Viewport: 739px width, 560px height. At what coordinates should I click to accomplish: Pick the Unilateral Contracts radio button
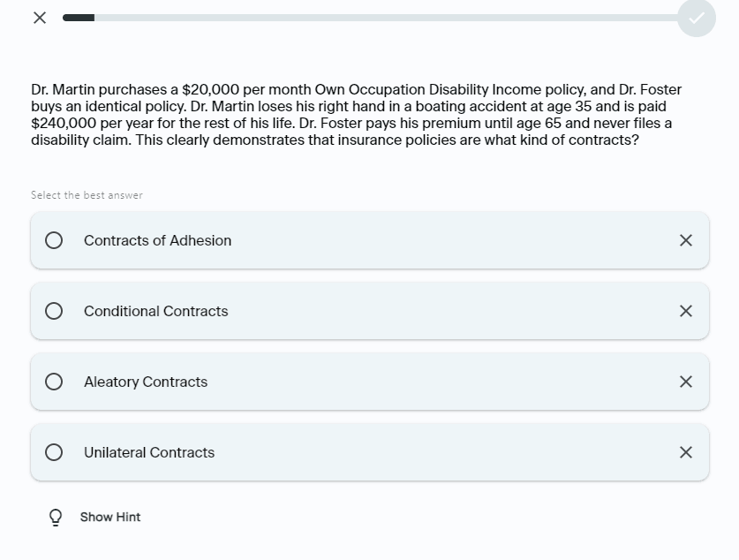click(x=54, y=452)
